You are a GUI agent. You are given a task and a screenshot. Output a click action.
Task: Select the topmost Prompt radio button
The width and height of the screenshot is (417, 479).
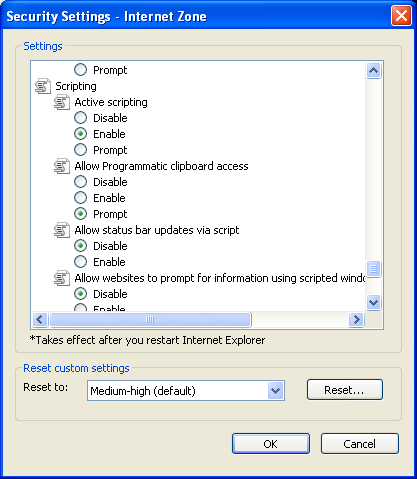pyautogui.click(x=80, y=70)
